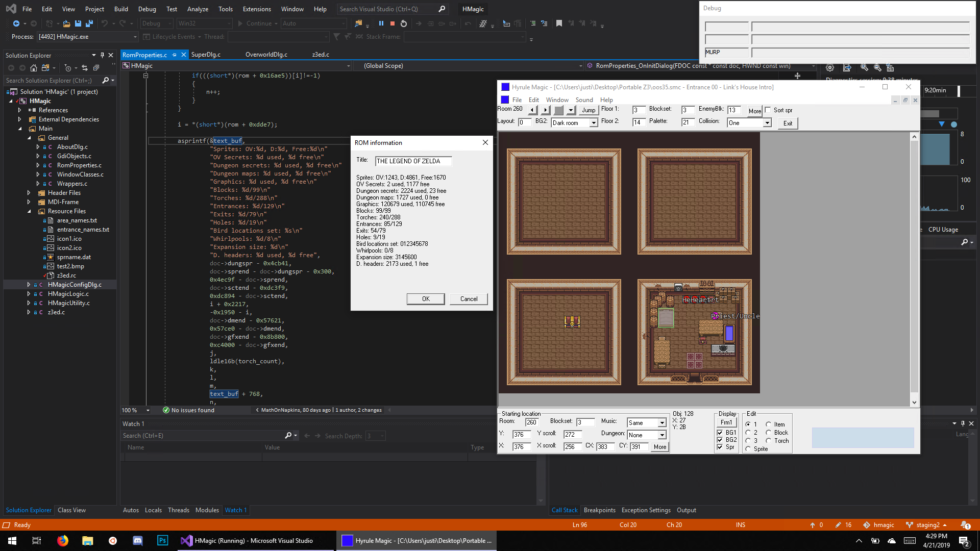Open the diagnostic tools settings gear
The height and width of the screenshot is (551, 980).
pos(830,67)
